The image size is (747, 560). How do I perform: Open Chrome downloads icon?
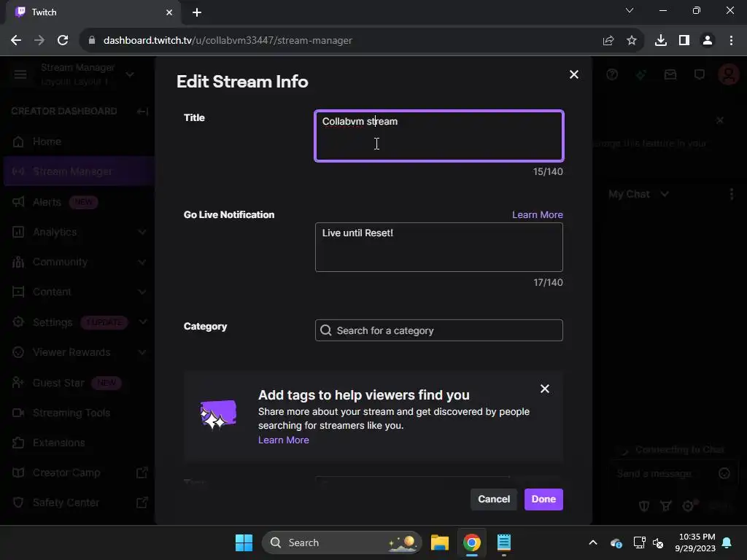660,41
